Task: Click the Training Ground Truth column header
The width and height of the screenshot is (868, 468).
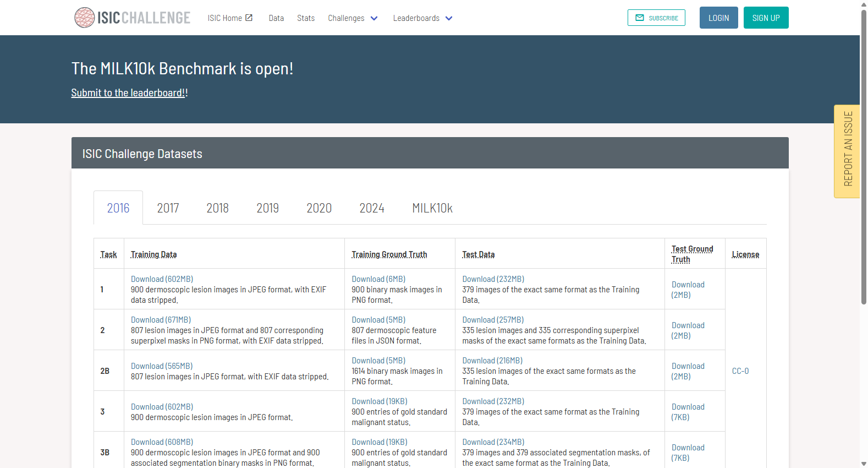Action: click(x=389, y=254)
